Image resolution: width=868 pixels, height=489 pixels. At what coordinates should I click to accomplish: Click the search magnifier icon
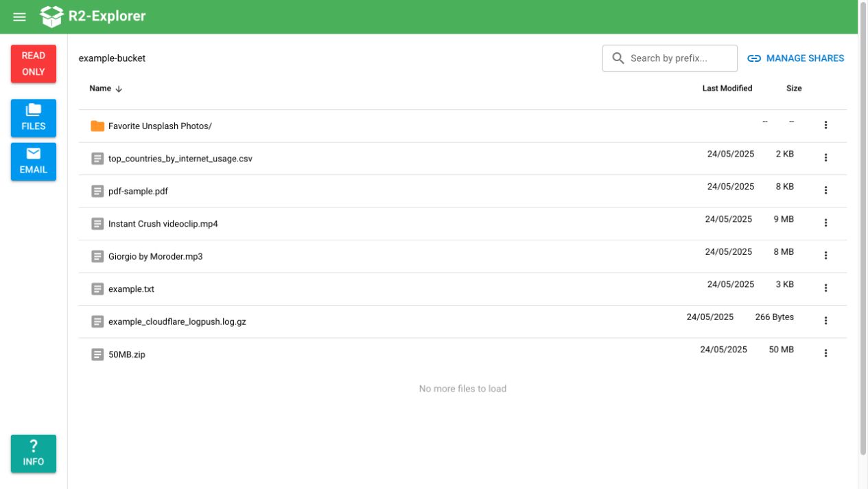coord(618,58)
